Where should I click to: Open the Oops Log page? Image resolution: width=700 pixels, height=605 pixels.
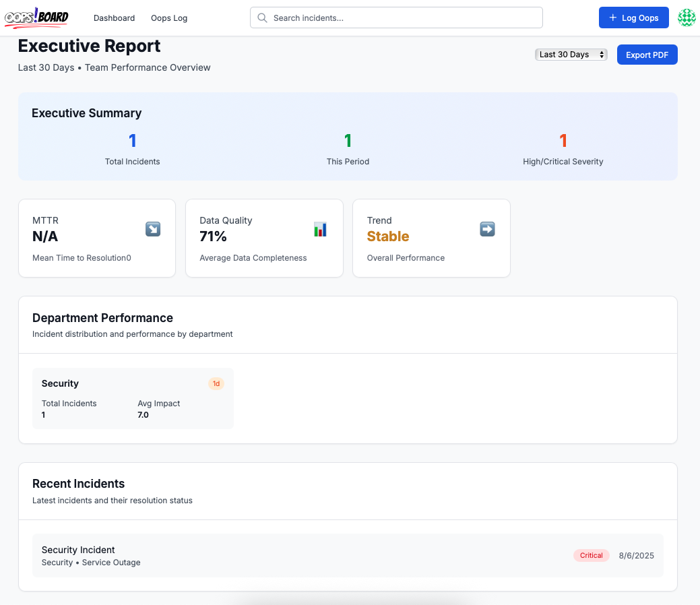pos(169,18)
